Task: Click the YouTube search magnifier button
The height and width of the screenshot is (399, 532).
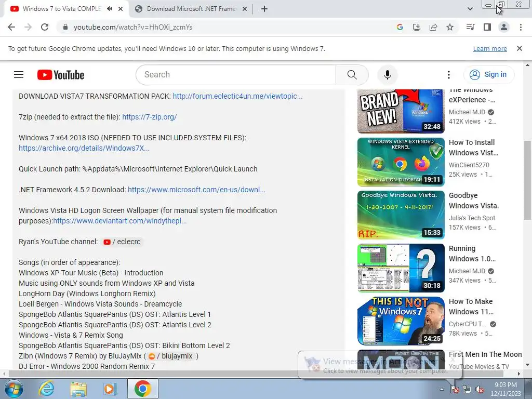Action: [x=352, y=75]
